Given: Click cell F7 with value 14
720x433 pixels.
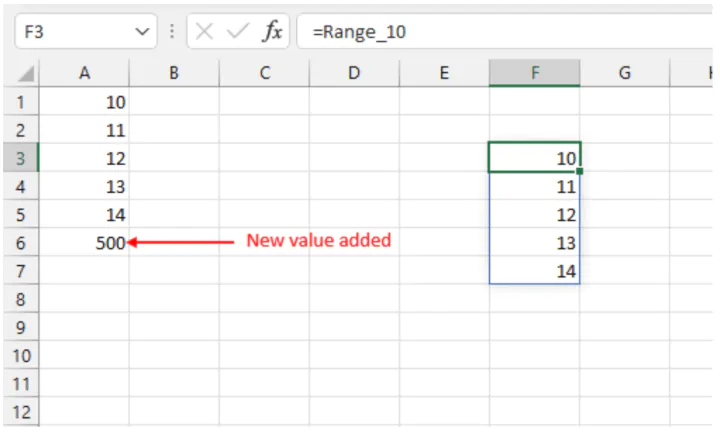Looking at the screenshot, I should [x=534, y=271].
